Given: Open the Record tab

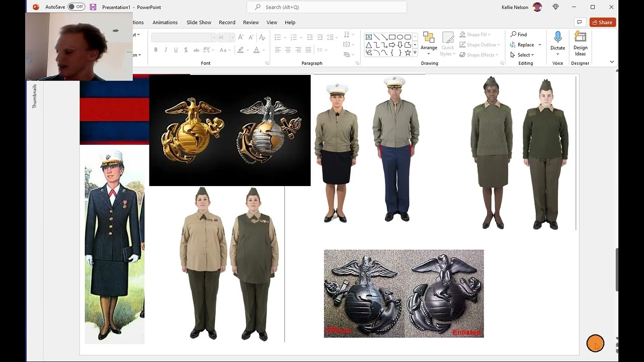Looking at the screenshot, I should pyautogui.click(x=227, y=22).
